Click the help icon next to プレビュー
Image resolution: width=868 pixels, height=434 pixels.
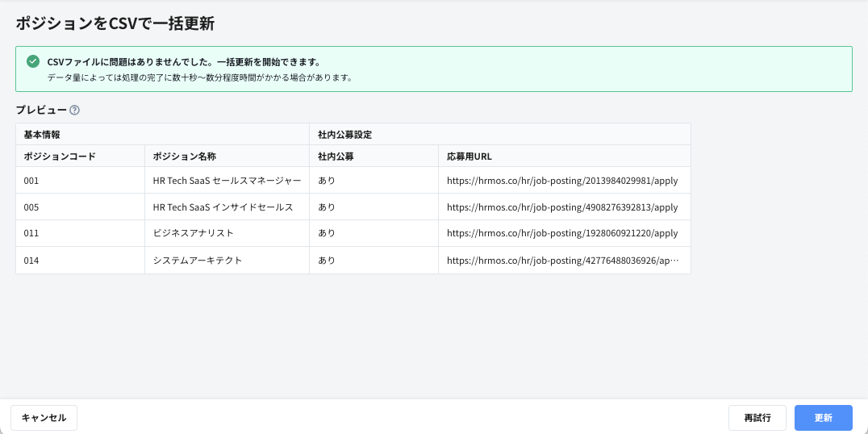(x=74, y=111)
